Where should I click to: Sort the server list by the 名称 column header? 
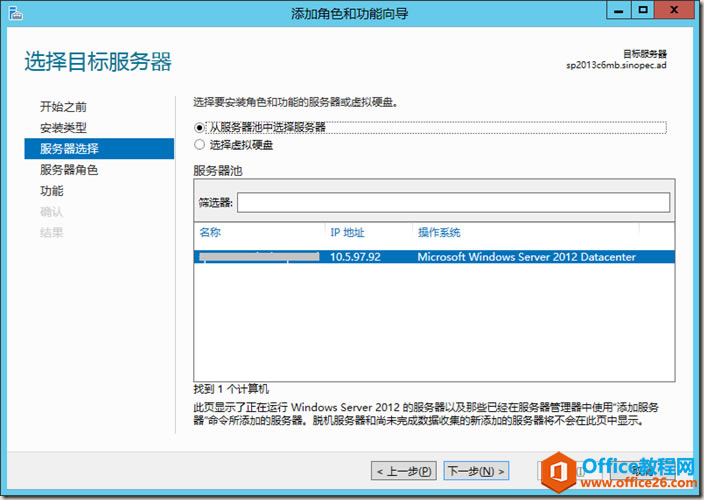coord(210,232)
